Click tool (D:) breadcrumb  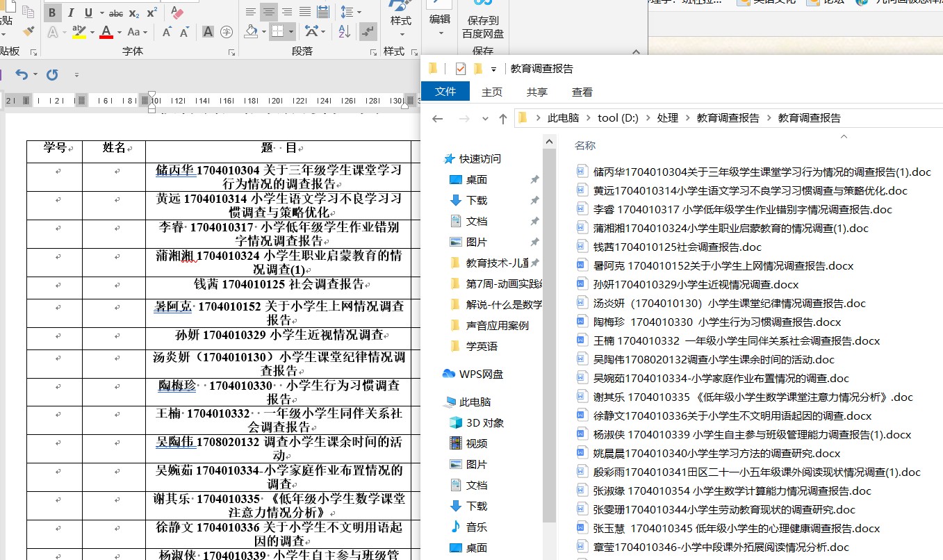coord(618,118)
